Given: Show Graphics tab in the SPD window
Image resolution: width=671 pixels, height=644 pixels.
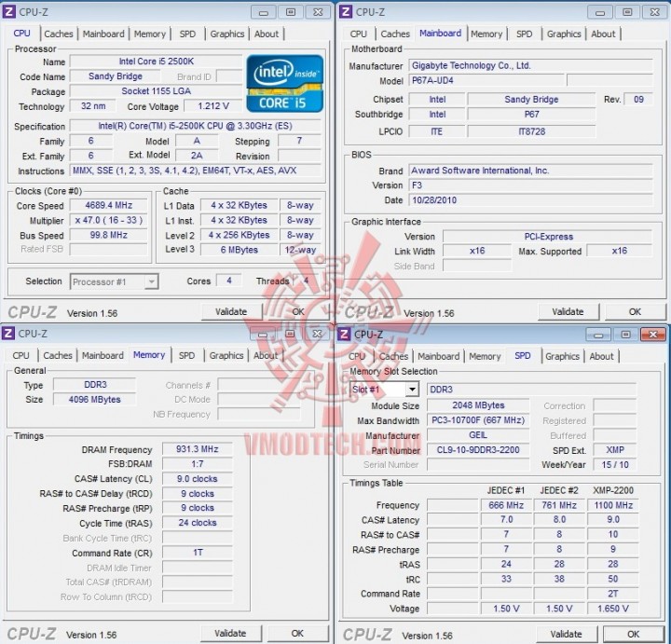Looking at the screenshot, I should [x=562, y=356].
